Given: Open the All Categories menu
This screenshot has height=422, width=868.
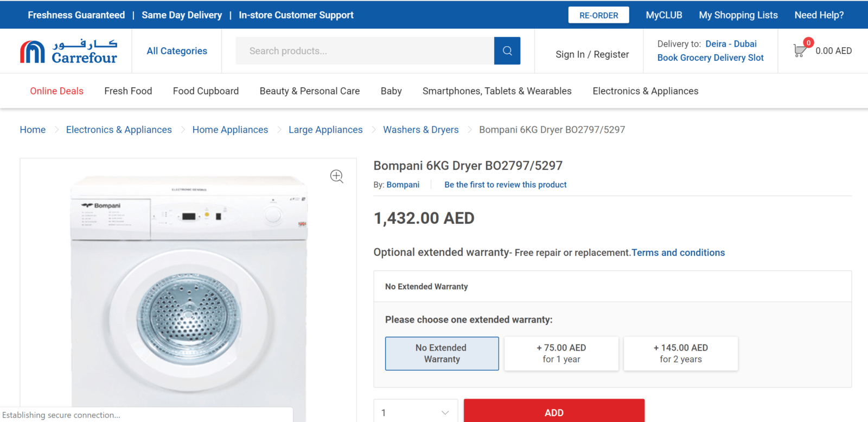Looking at the screenshot, I should pos(177,51).
